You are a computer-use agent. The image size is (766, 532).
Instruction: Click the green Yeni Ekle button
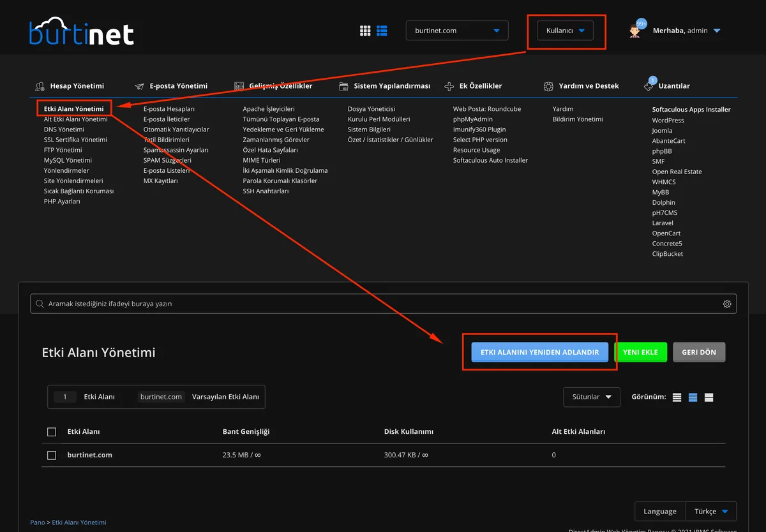click(640, 352)
